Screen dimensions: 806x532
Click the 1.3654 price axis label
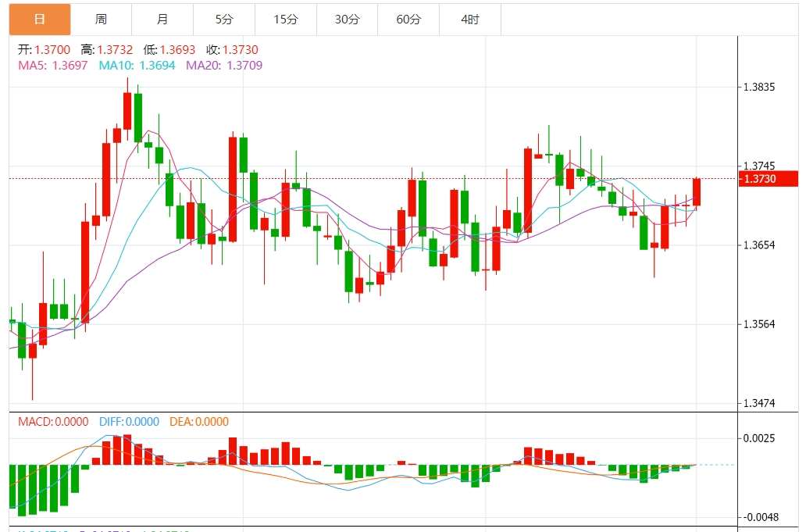coord(759,245)
